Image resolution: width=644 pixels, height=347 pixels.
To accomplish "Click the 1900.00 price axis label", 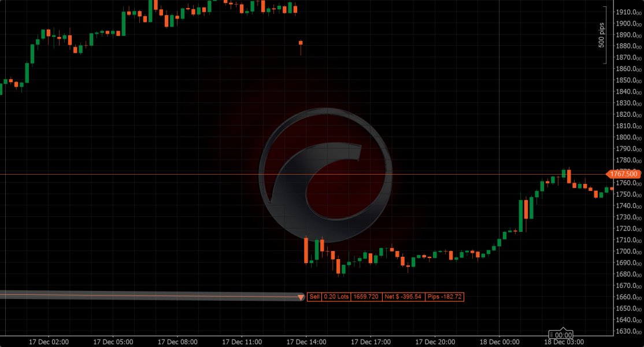I will 628,24.
